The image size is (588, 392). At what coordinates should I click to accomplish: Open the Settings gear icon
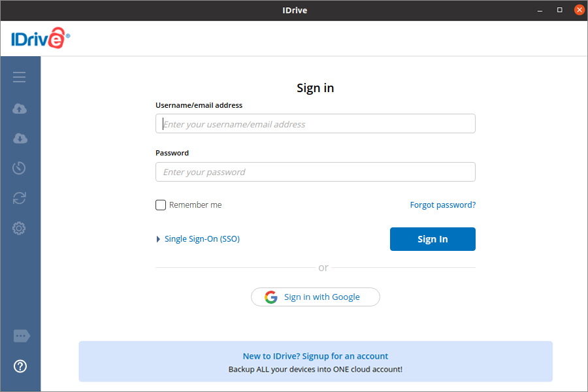(x=20, y=229)
